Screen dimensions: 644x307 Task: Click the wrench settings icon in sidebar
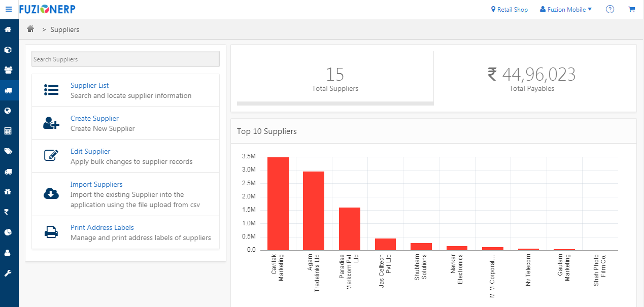(8, 273)
